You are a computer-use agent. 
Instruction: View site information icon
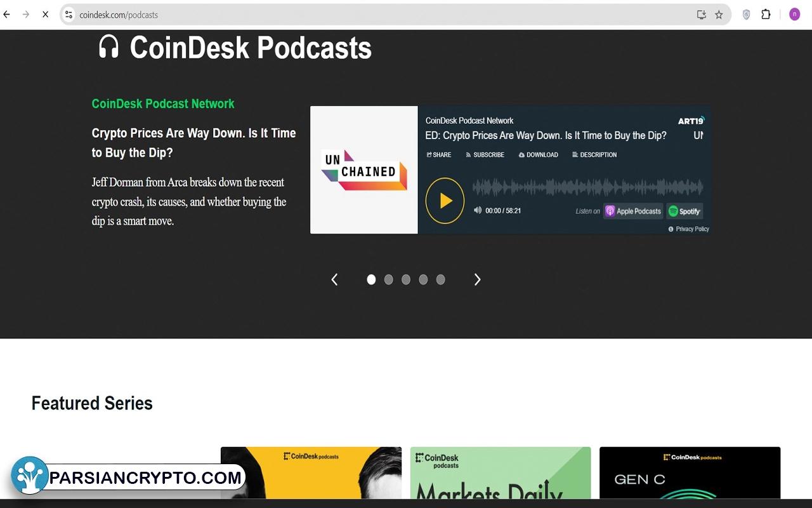tap(69, 15)
